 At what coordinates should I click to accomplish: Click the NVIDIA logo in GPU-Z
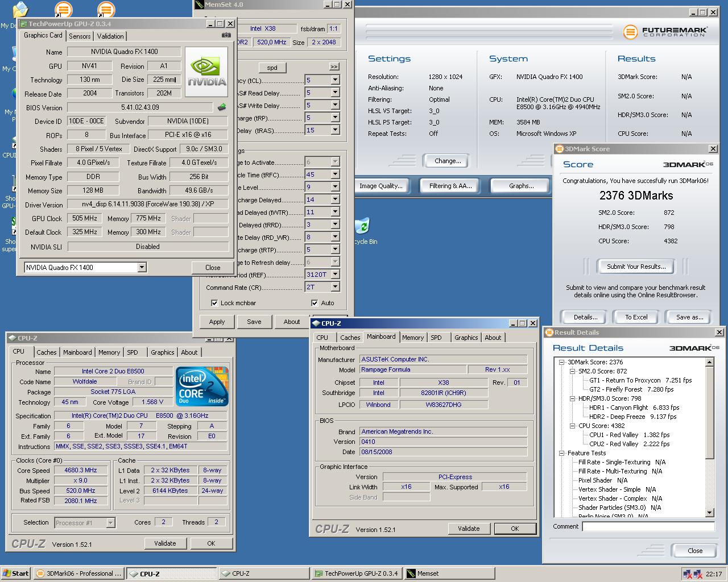[x=206, y=72]
